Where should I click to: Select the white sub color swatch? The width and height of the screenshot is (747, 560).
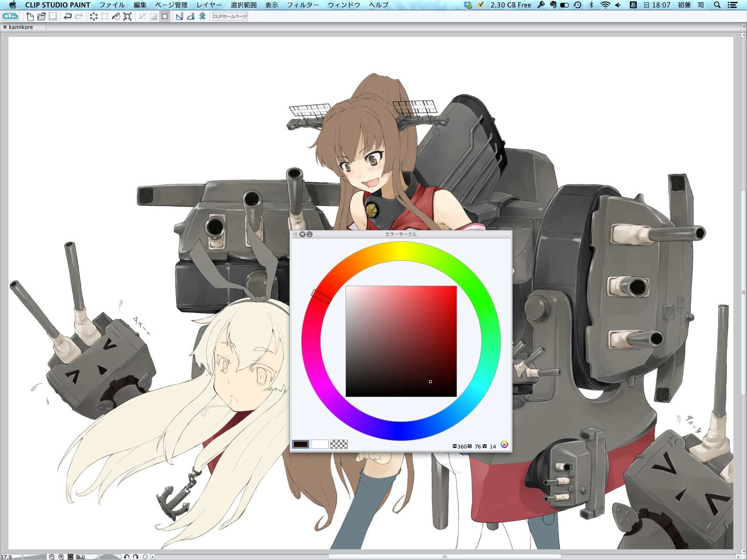click(320, 444)
